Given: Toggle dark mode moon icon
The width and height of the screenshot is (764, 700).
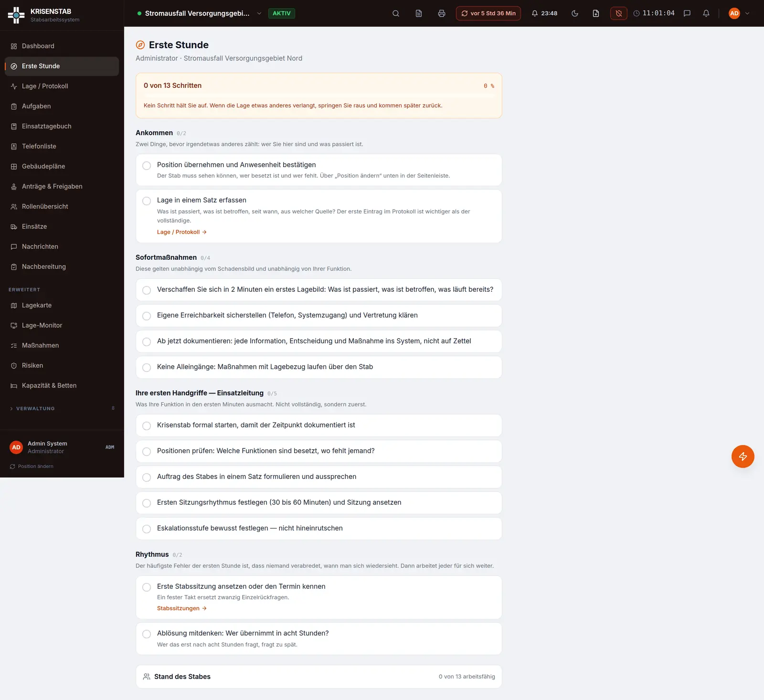Looking at the screenshot, I should (x=575, y=13).
